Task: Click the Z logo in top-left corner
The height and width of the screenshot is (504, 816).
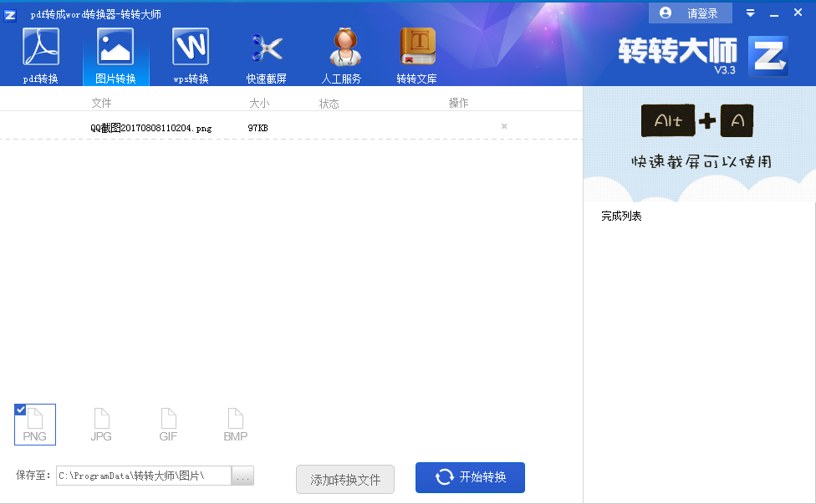Action: pos(9,13)
